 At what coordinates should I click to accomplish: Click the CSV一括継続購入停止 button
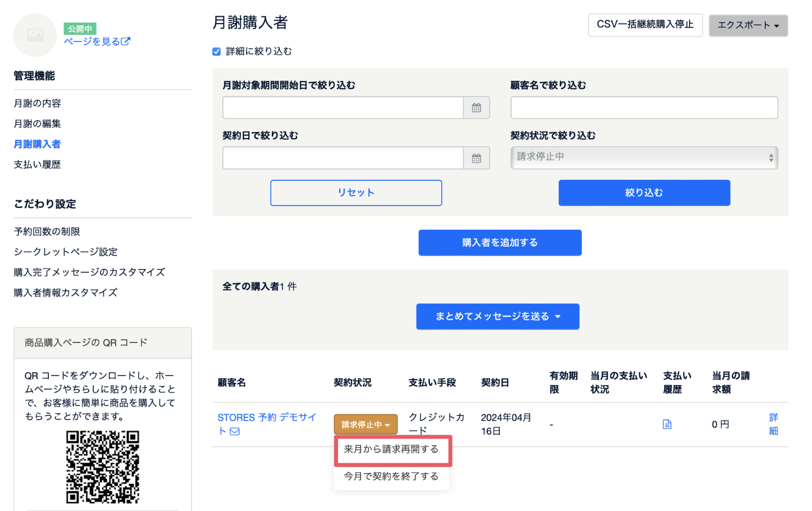point(645,25)
